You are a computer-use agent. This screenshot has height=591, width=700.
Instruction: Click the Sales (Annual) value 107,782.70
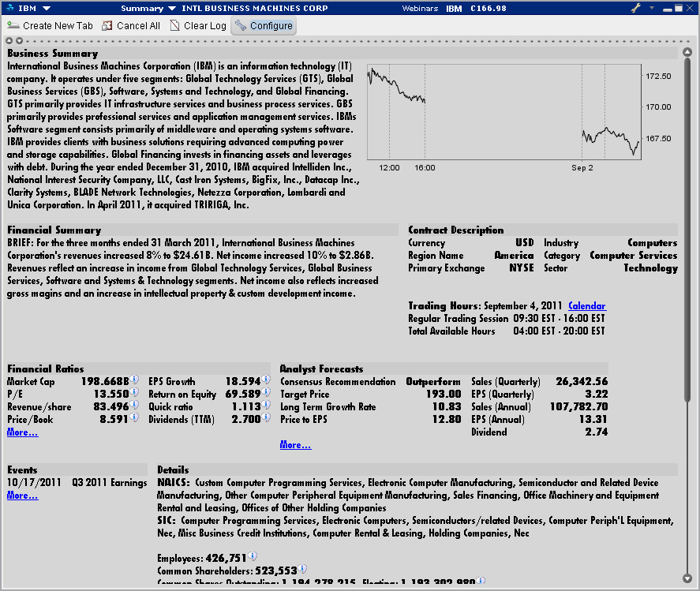578,406
